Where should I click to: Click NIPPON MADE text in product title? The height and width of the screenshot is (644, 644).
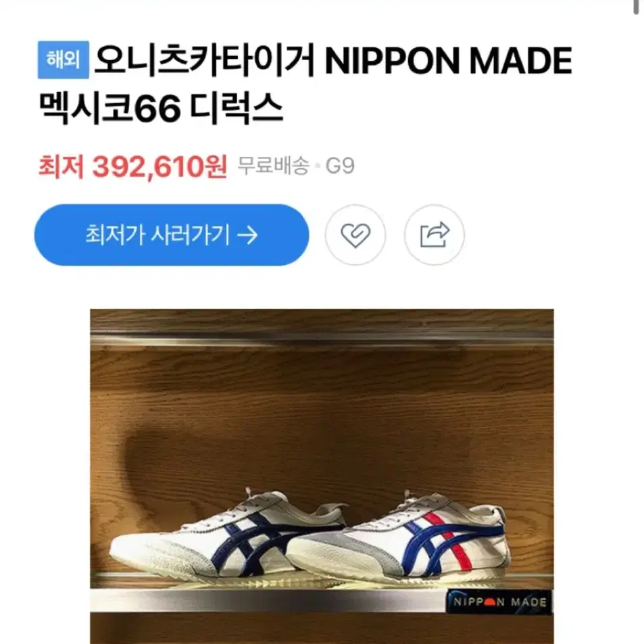pyautogui.click(x=448, y=61)
